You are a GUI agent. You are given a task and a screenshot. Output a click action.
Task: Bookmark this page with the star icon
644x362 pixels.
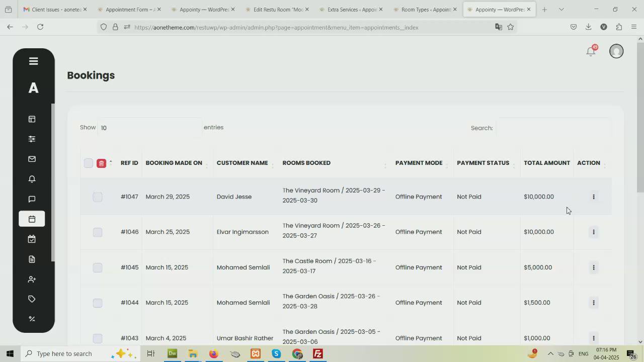pyautogui.click(x=511, y=27)
